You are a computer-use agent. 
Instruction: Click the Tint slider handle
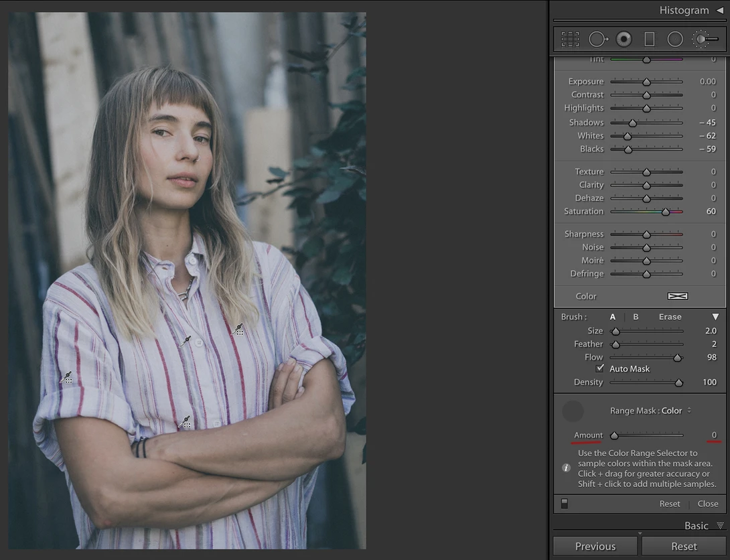point(646,60)
